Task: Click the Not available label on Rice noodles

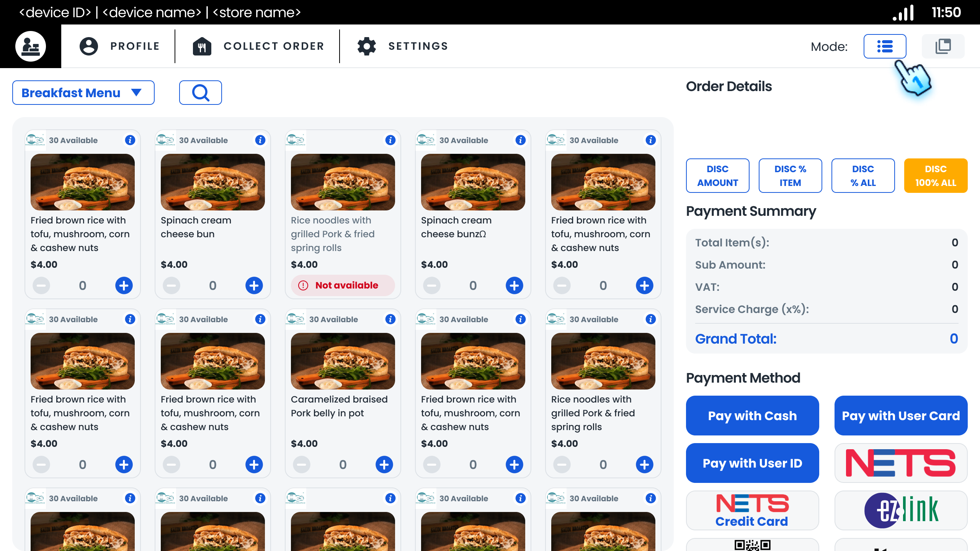Action: (x=342, y=285)
